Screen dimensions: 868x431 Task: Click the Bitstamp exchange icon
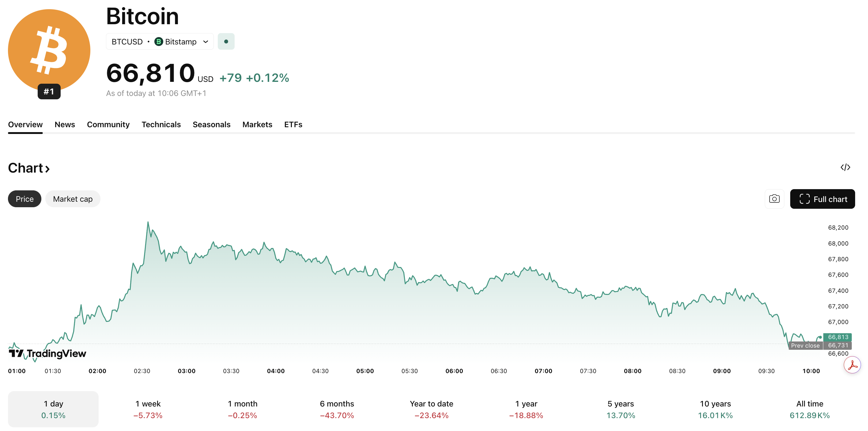(158, 41)
